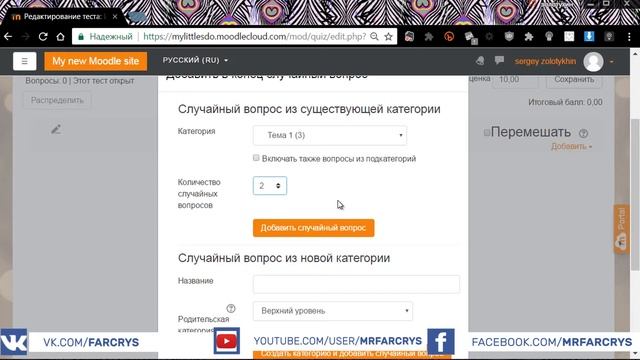
Task: Click the orange circular extension icon
Action: click(x=449, y=37)
